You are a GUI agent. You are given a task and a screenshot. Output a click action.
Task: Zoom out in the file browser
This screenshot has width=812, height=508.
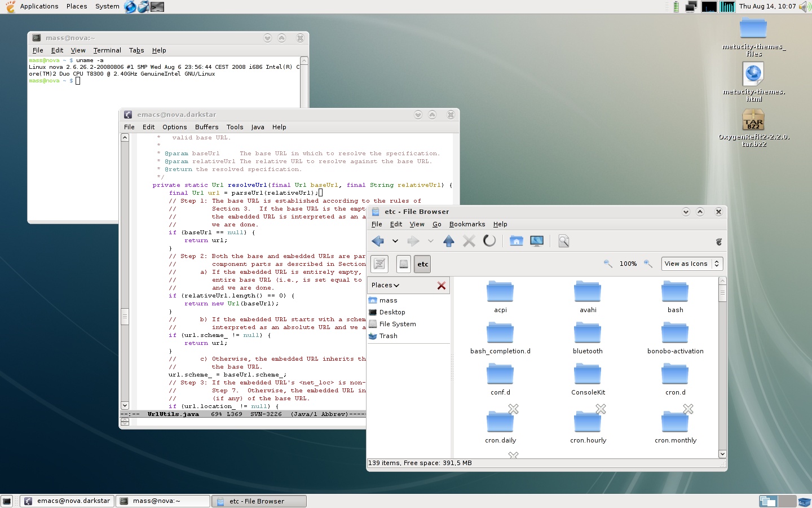(x=608, y=264)
